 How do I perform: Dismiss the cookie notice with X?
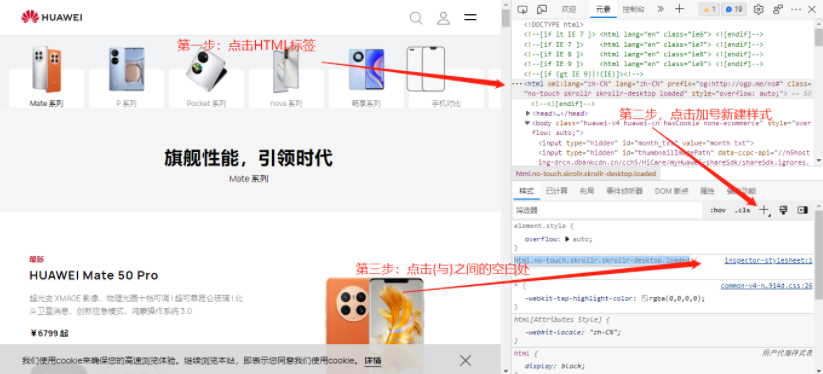click(x=465, y=360)
